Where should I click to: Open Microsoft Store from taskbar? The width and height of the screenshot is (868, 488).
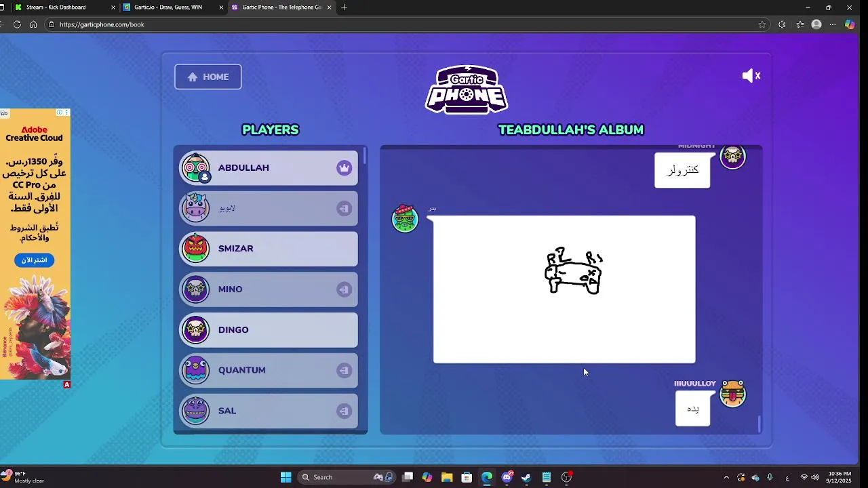click(x=467, y=477)
